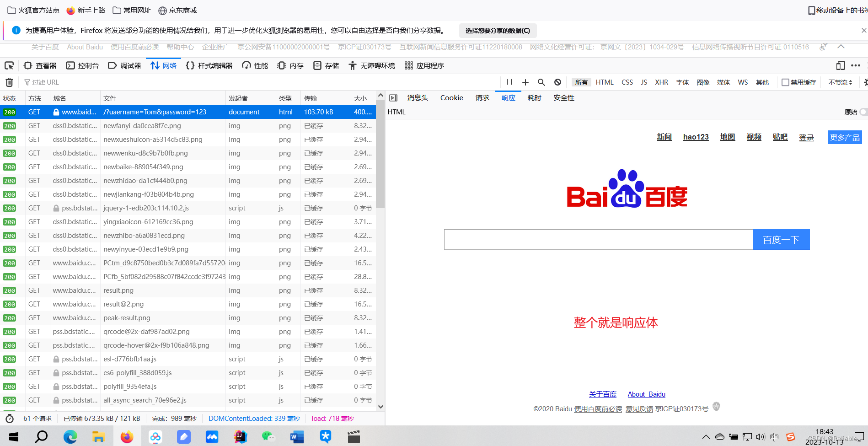Screen dimensions: 868x446
Task: Open Firefox from the taskbar
Action: (x=127, y=437)
